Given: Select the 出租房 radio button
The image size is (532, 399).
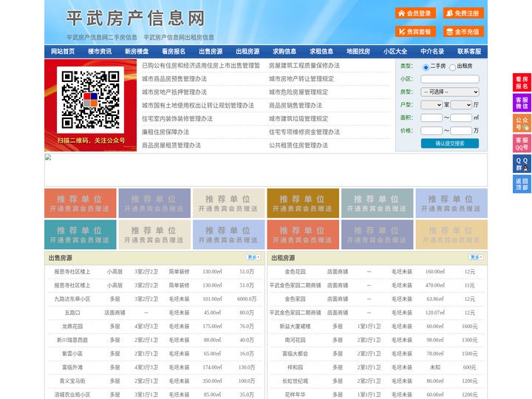Looking at the screenshot, I should pos(452,67).
